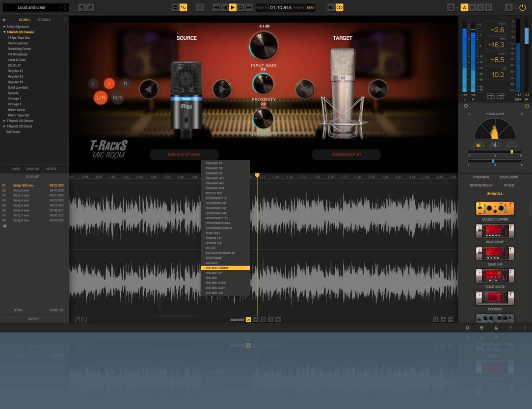The height and width of the screenshot is (409, 532).
Task: Jump to start with rewind button
Action: tap(216, 7)
